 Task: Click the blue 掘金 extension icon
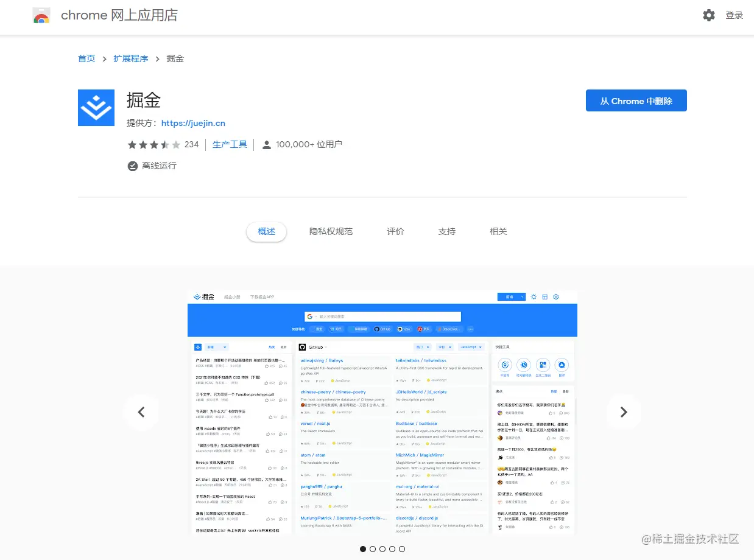(x=96, y=108)
